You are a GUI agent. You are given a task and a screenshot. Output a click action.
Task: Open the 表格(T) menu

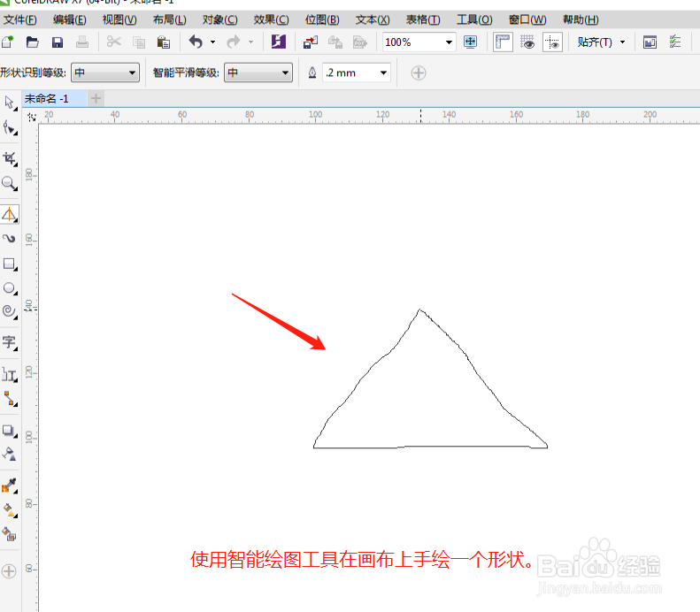423,19
